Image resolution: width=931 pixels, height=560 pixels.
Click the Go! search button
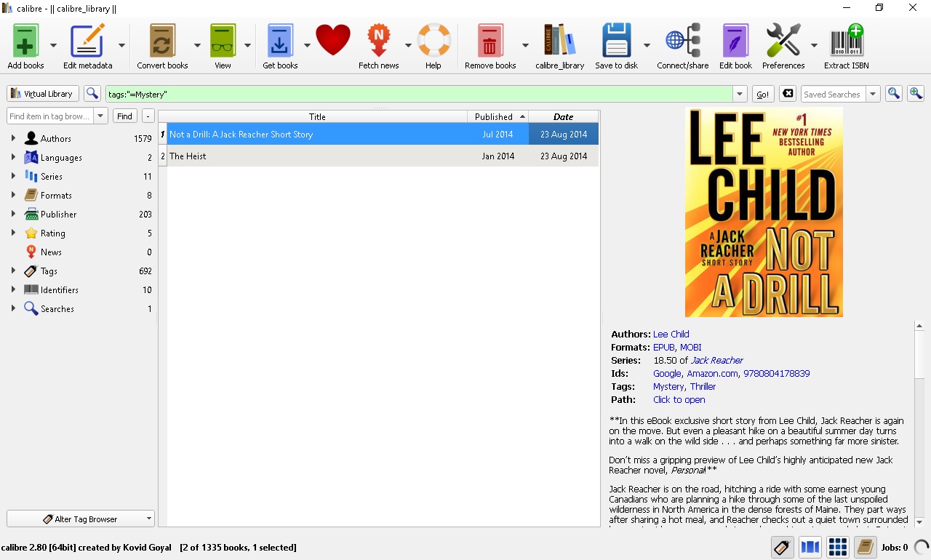(x=762, y=95)
